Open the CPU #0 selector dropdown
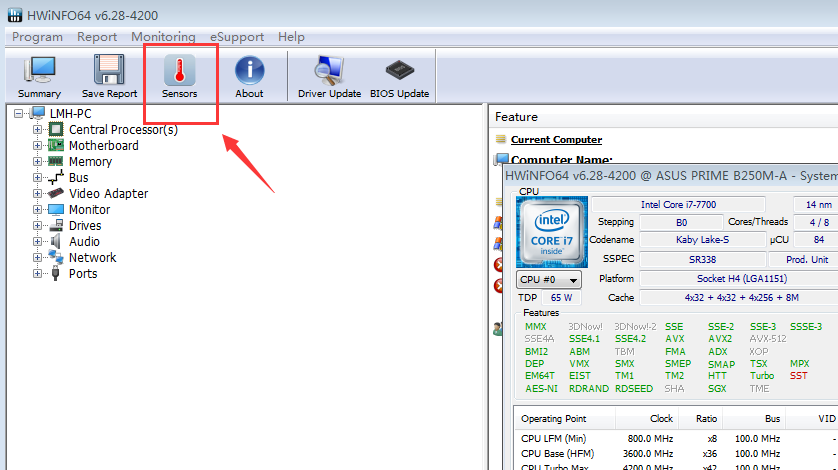This screenshot has height=470, width=838. click(x=549, y=279)
